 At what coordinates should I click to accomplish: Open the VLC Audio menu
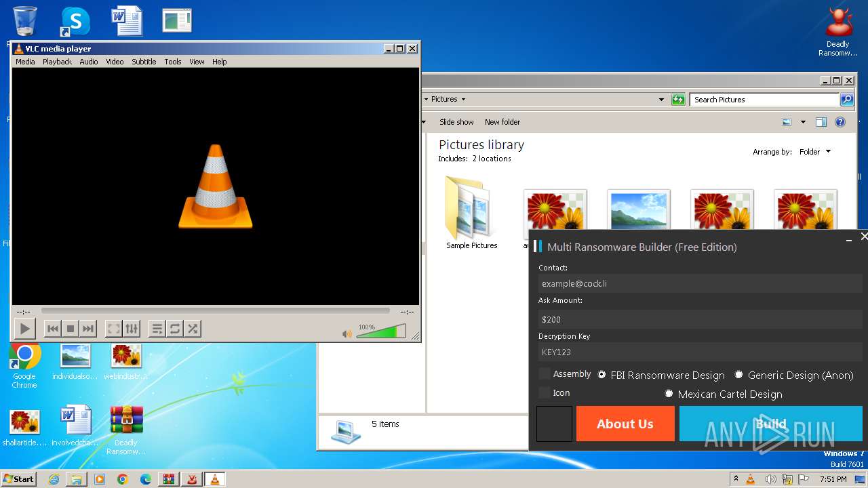(x=89, y=62)
